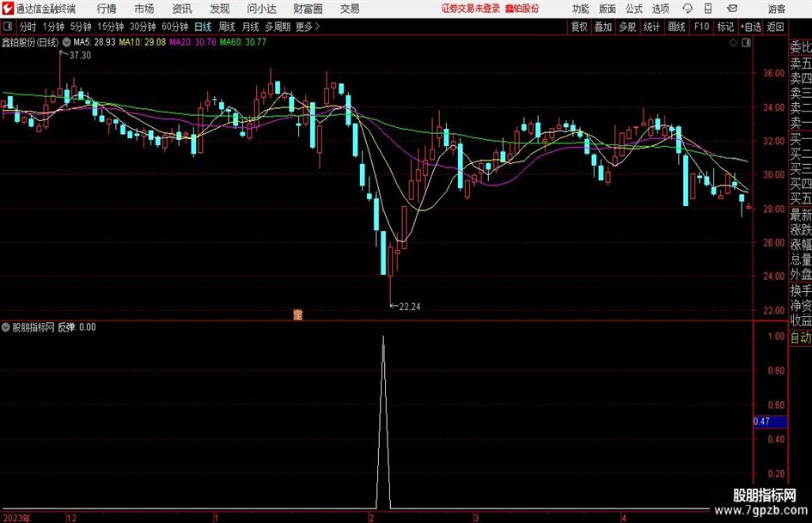Click the 复权 adjustment button
812x523 pixels.
[x=579, y=27]
